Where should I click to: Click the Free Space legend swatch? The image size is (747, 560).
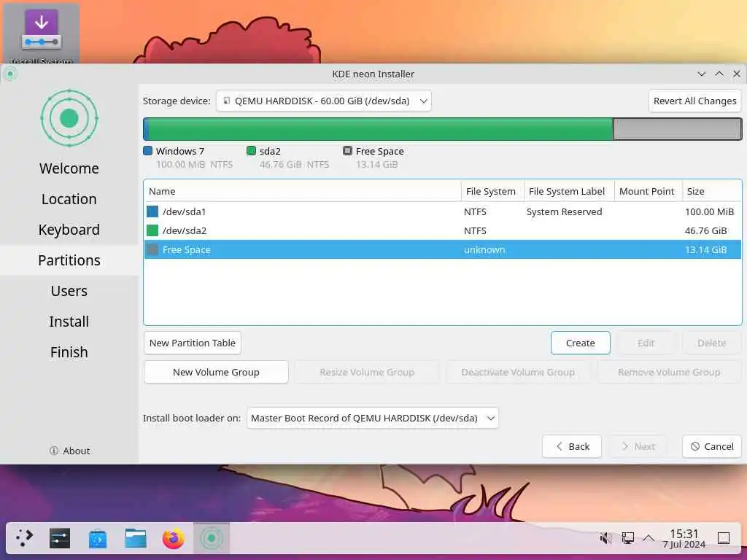coord(347,151)
